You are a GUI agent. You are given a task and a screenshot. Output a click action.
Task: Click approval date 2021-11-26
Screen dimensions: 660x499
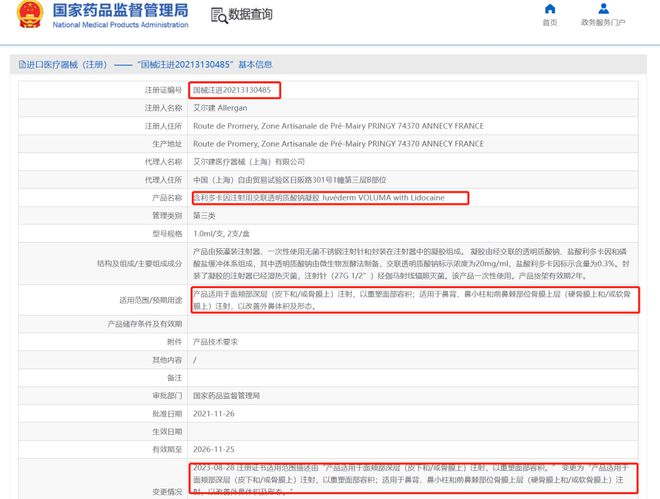[x=214, y=414]
